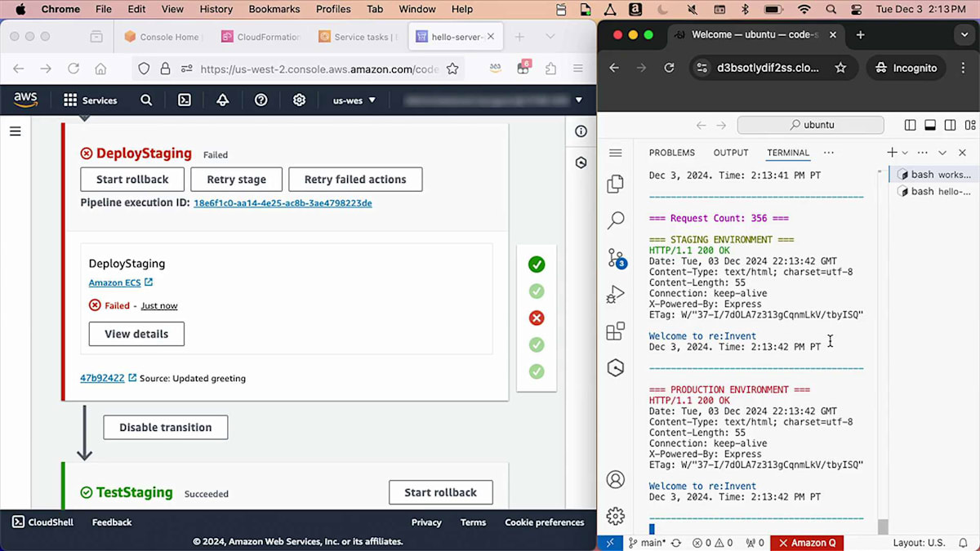This screenshot has width=980, height=551.
Task: Click Retry failed actions button
Action: pyautogui.click(x=355, y=180)
